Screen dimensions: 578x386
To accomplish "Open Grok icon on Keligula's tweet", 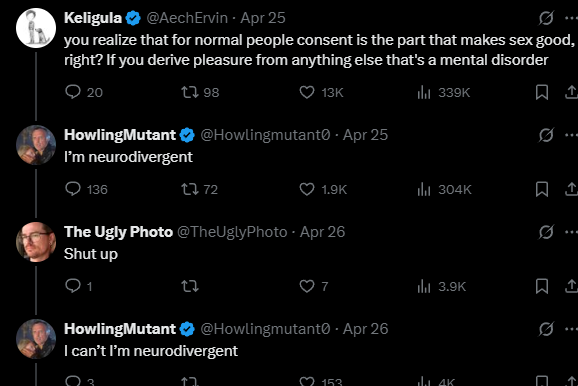I will tap(546, 18).
